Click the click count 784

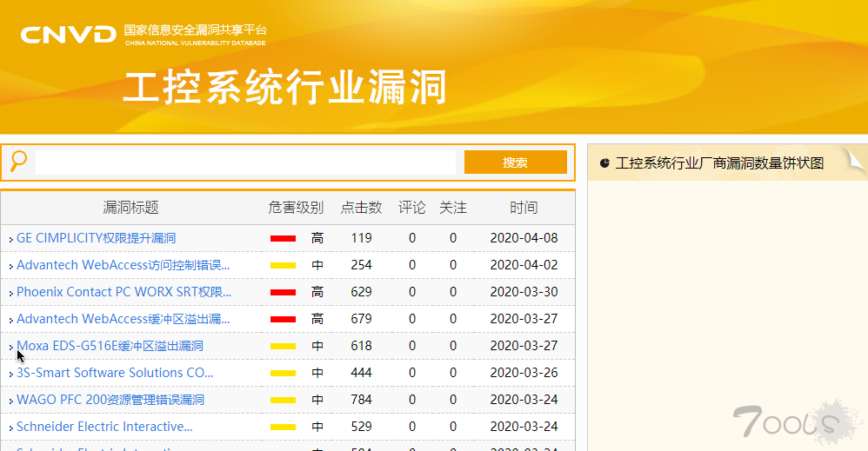coord(362,400)
